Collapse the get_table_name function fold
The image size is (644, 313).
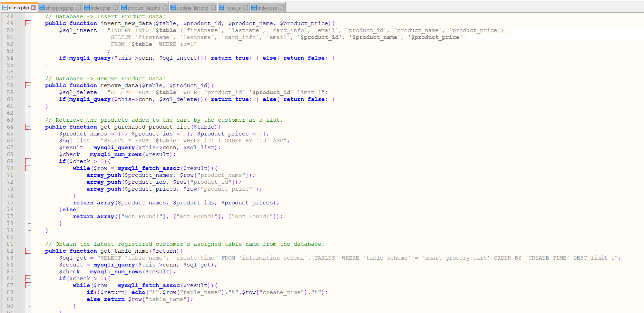(x=28, y=251)
